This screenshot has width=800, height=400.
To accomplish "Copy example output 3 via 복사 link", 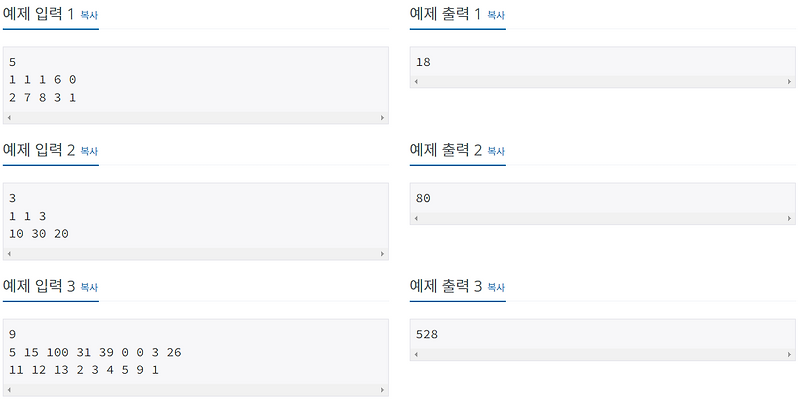I will 496,287.
